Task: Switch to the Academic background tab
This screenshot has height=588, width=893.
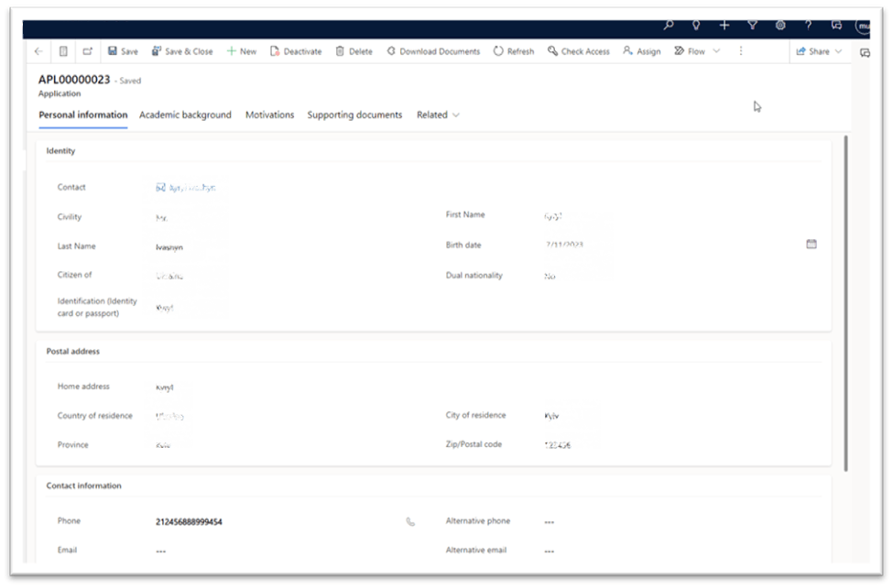Action: [x=184, y=114]
